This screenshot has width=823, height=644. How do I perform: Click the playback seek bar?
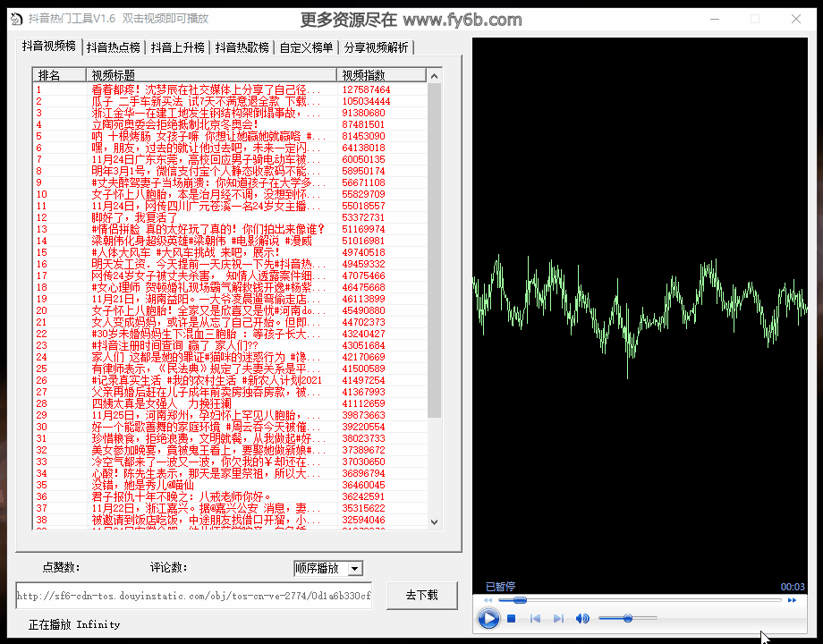640,600
